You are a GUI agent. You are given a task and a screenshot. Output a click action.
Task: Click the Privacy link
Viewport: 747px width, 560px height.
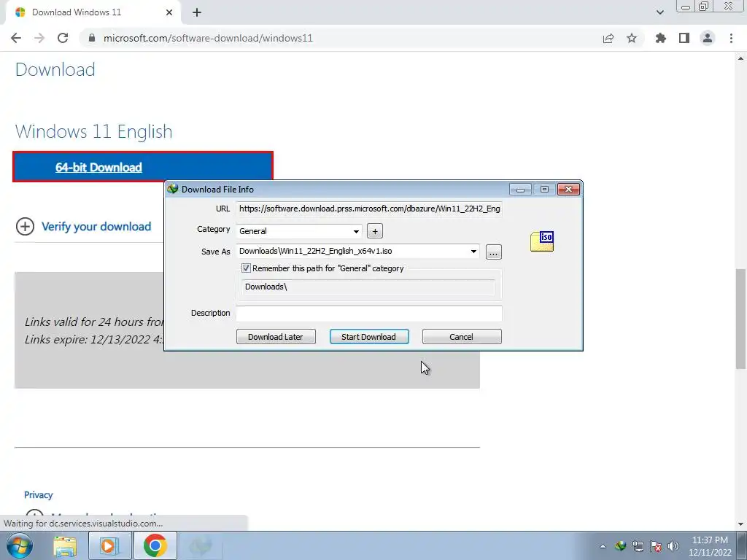click(x=38, y=495)
